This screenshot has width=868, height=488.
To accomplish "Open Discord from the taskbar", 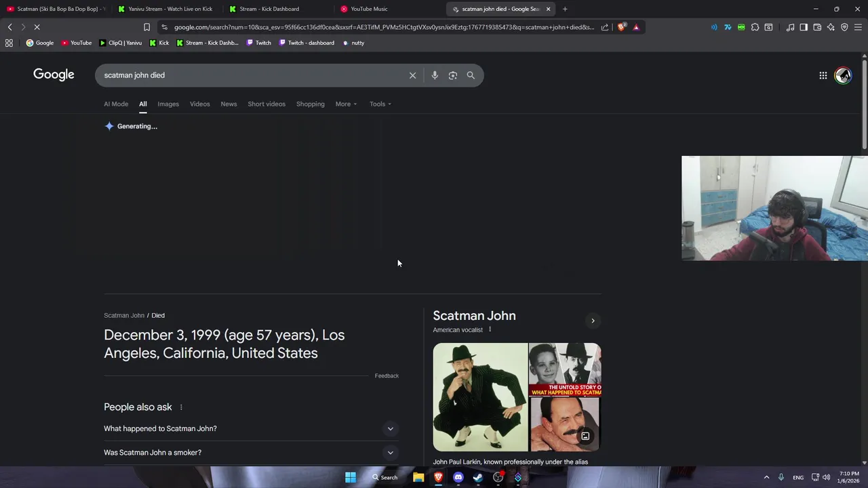I will (458, 477).
